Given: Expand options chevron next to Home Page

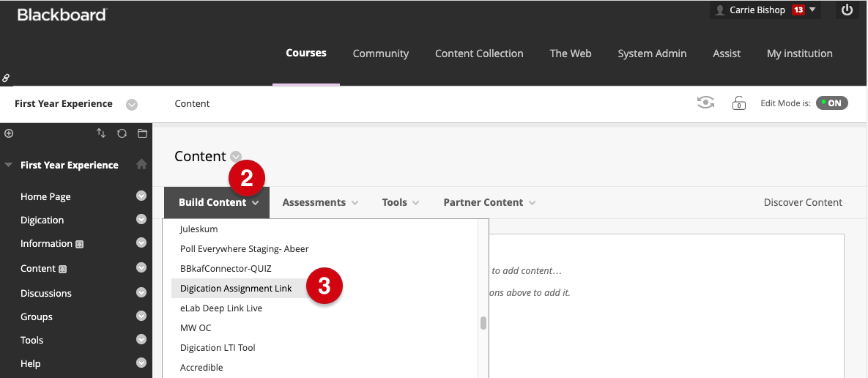Looking at the screenshot, I should 141,196.
